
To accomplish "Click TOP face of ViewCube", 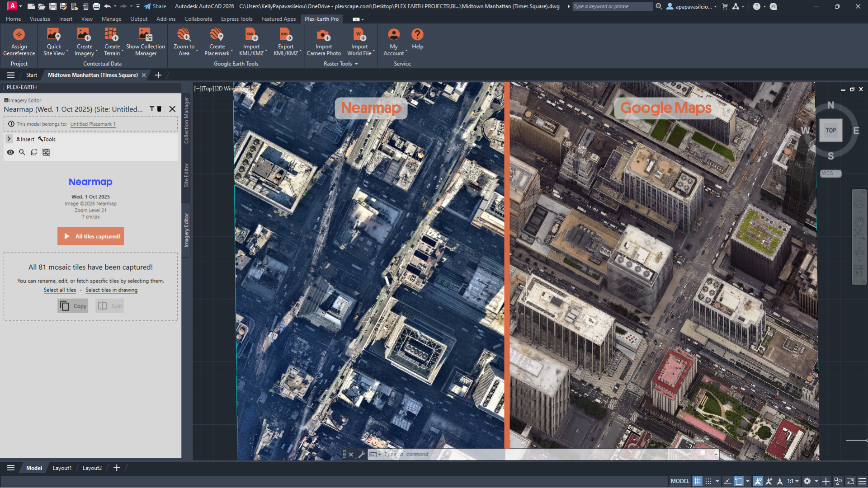I will coord(830,131).
